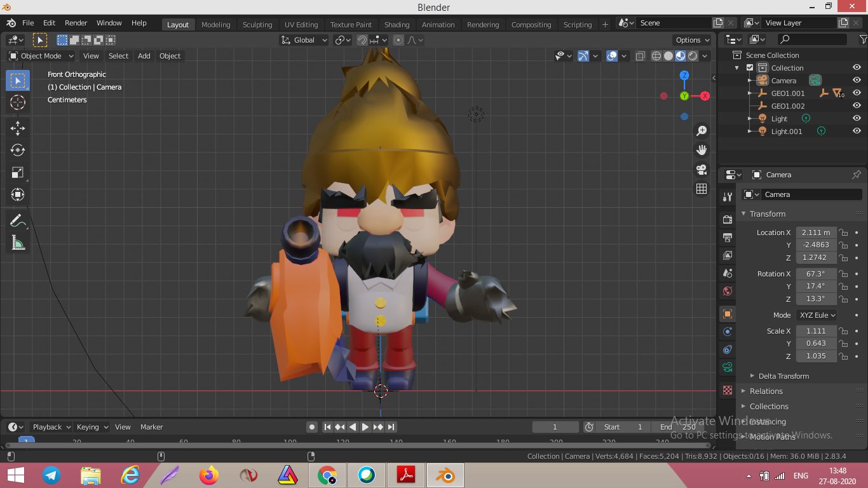
Task: Click the Options button in the viewport header
Action: click(x=691, y=39)
